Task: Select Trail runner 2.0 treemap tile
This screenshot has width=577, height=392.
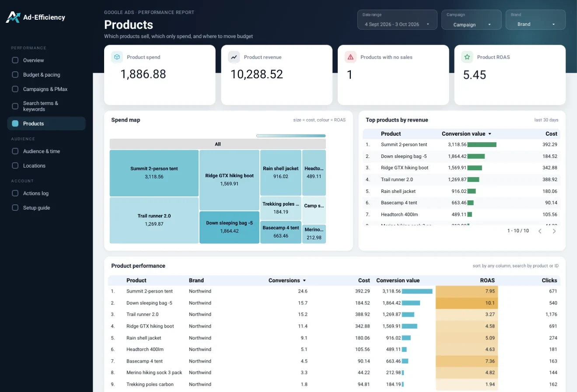Action: tap(154, 220)
